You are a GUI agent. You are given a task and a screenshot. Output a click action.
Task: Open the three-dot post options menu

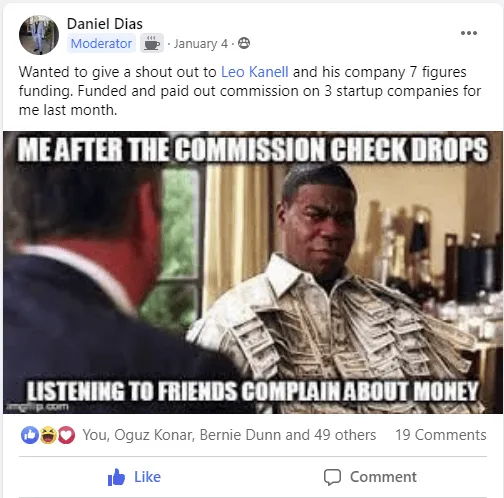click(x=469, y=33)
